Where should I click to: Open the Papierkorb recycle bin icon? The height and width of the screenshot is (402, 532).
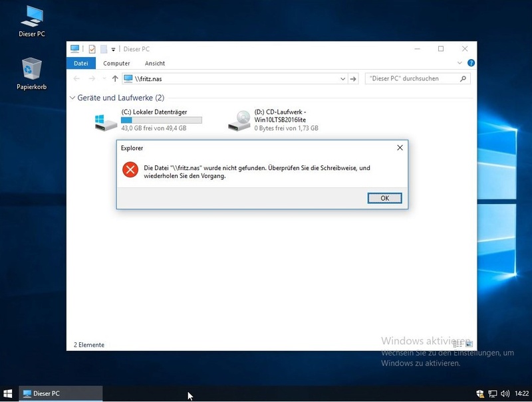tap(31, 74)
